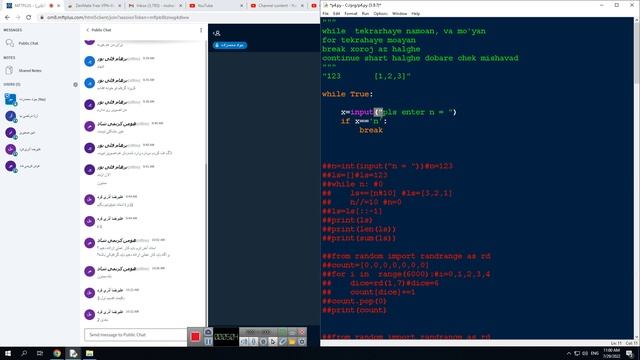Open the notification center
Viewport: 640px width, 360px height.
(x=629, y=353)
